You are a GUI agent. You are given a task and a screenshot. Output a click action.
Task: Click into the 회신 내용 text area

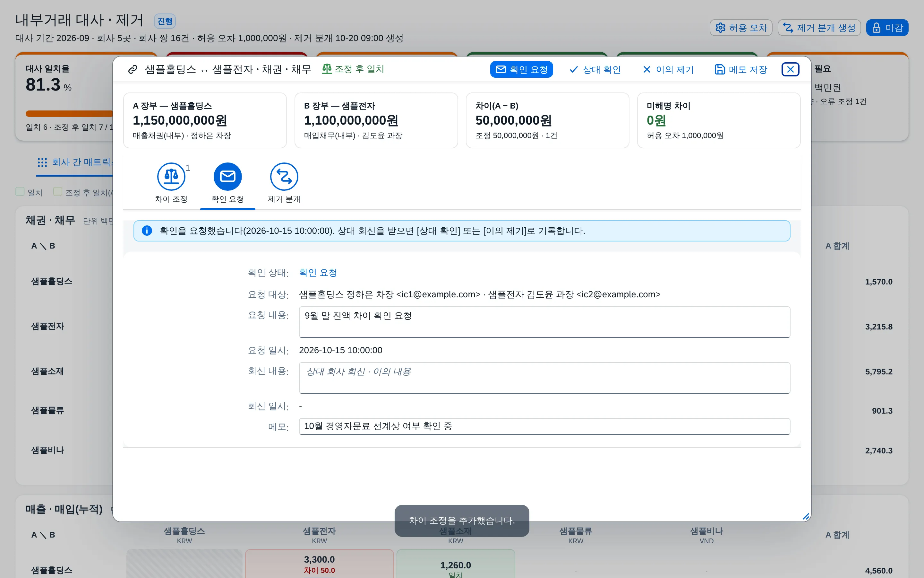544,378
